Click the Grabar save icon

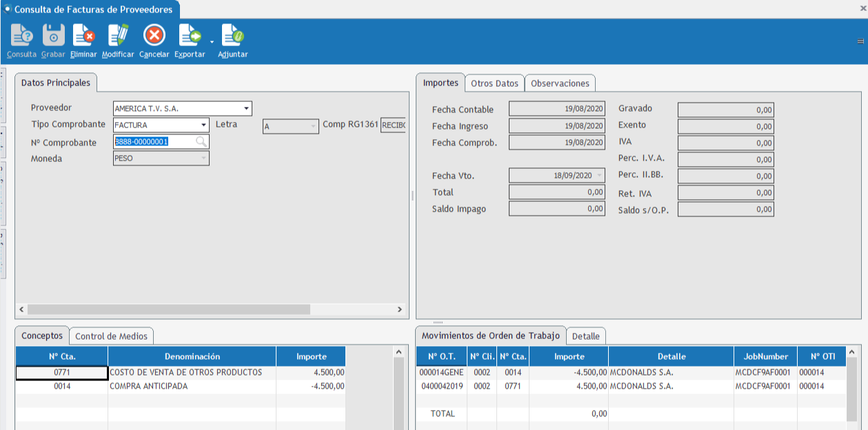[53, 35]
